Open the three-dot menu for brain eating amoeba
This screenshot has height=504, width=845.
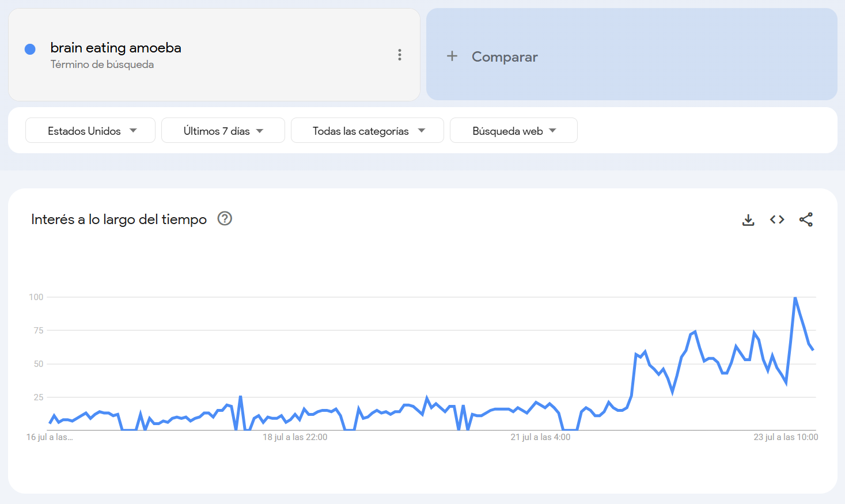pyautogui.click(x=399, y=55)
